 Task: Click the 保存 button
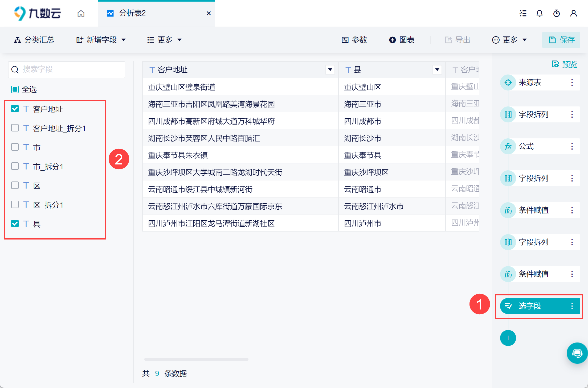coord(561,40)
